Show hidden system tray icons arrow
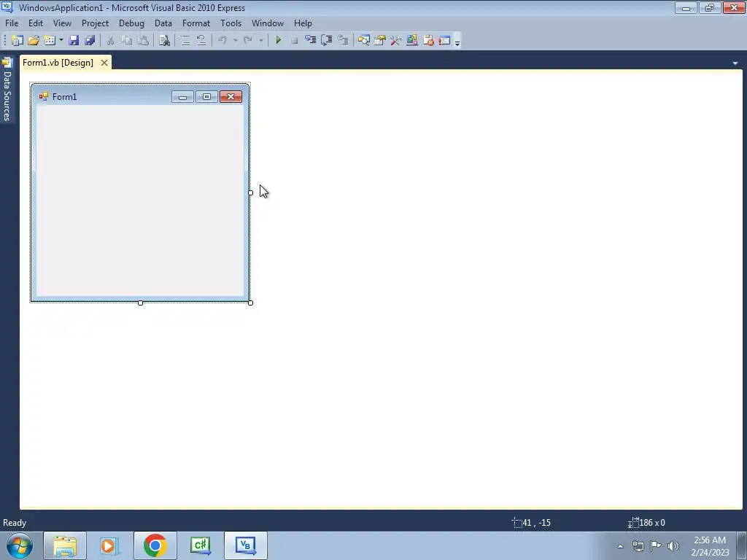This screenshot has width=747, height=560. tap(620, 546)
